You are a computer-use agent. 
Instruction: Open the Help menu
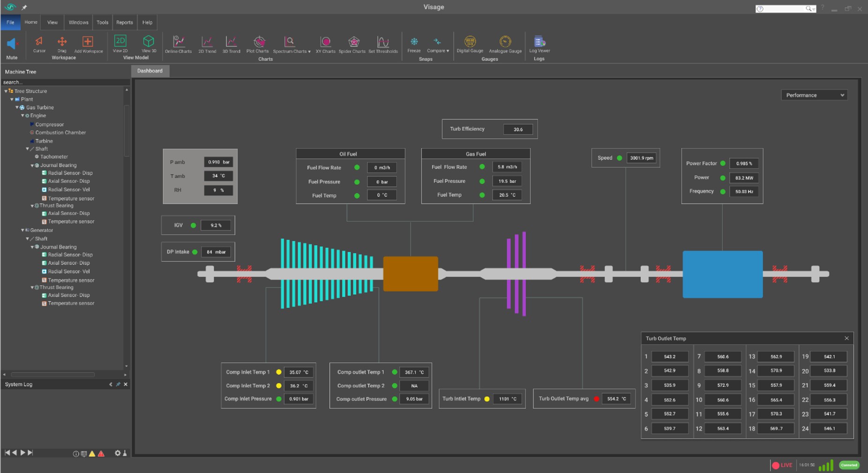pyautogui.click(x=147, y=22)
